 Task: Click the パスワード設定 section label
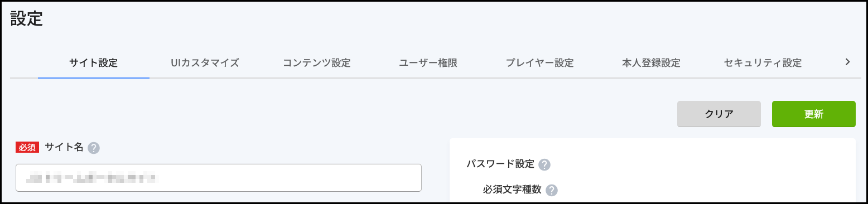(501, 164)
